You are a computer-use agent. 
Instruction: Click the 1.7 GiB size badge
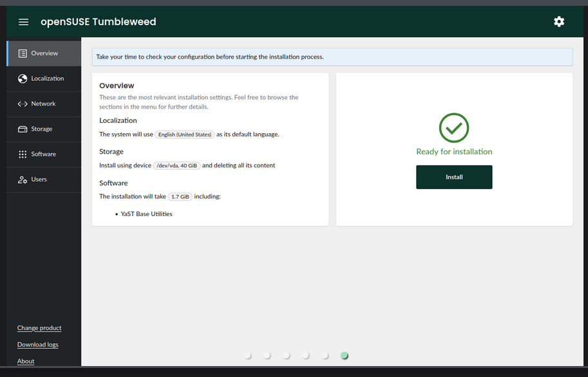tap(180, 197)
